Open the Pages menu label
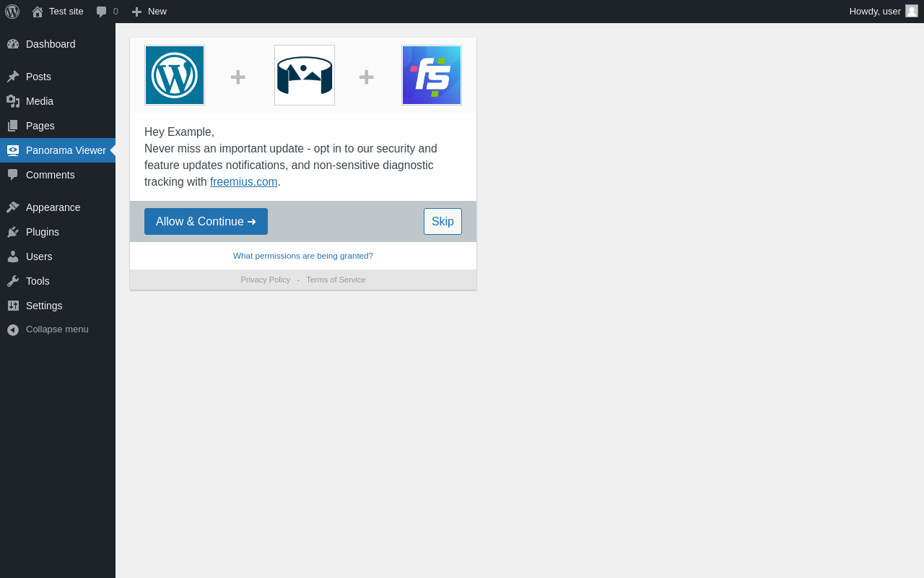The image size is (924, 578). tap(40, 126)
